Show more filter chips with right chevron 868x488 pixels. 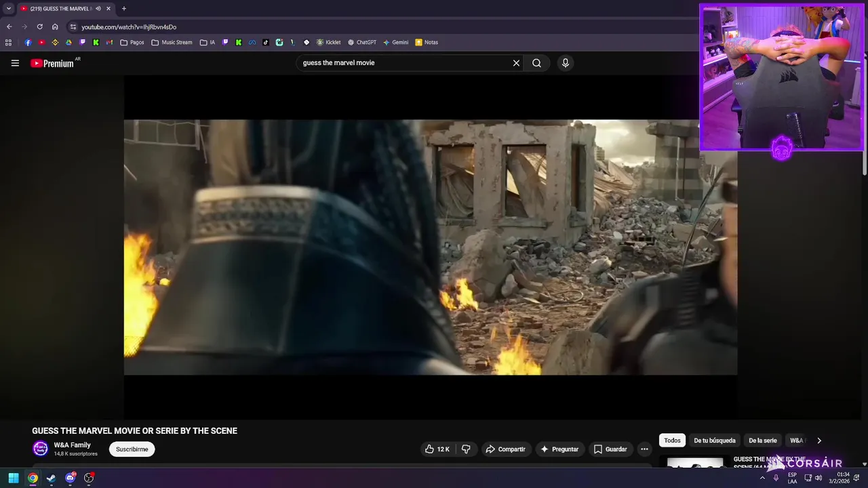818,441
